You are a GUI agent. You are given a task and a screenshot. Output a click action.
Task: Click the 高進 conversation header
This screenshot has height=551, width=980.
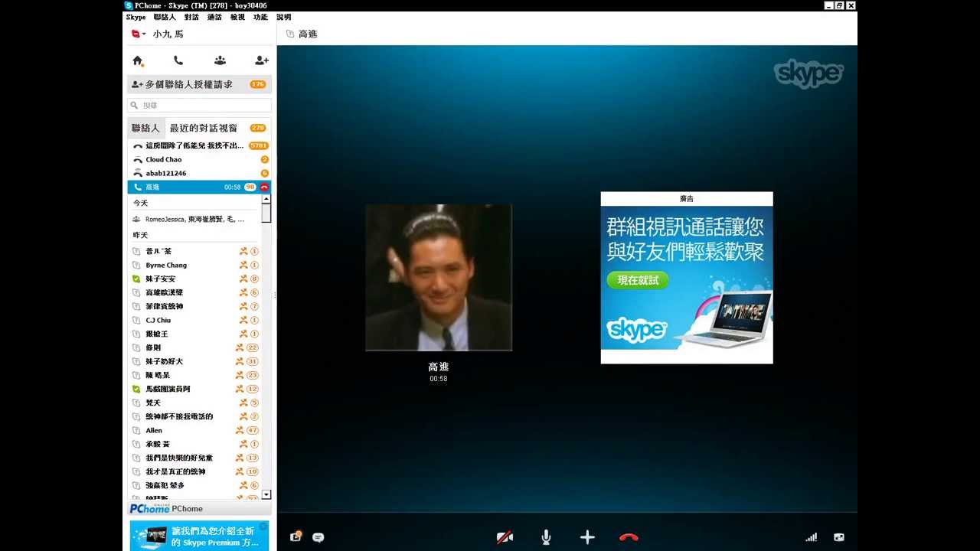point(308,34)
